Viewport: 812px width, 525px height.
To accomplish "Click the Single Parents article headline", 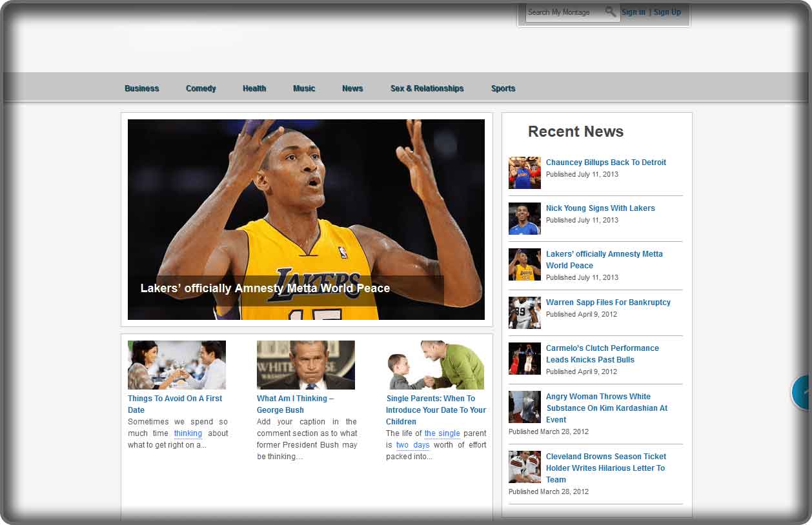I will (436, 410).
